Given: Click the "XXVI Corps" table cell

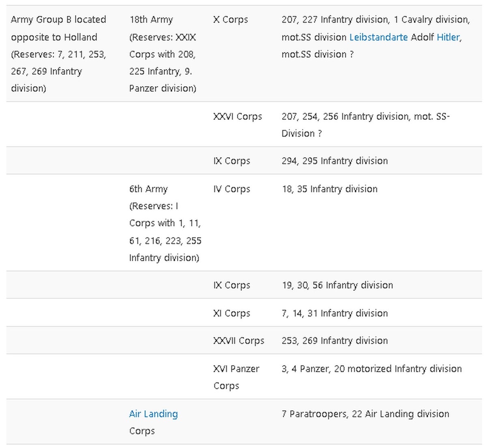Looking at the screenshot, I should pos(237,117).
